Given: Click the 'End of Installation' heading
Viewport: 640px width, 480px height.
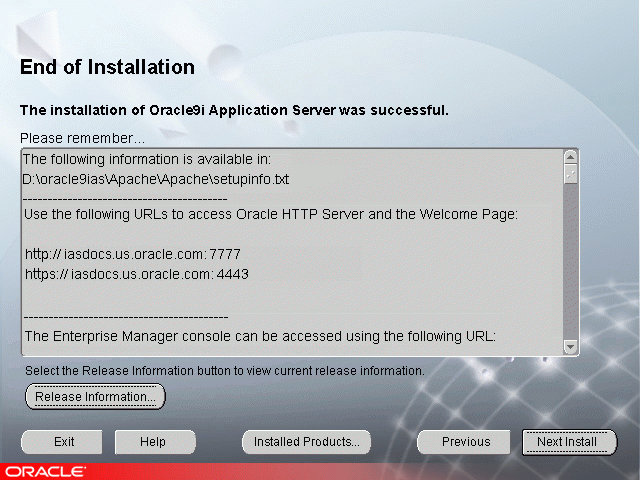Looking at the screenshot, I should [x=107, y=67].
